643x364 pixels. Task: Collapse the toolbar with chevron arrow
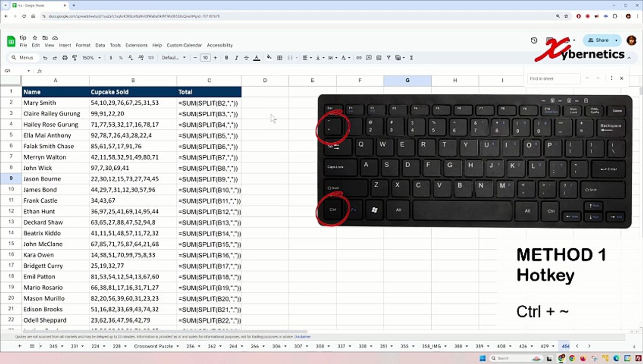(629, 58)
